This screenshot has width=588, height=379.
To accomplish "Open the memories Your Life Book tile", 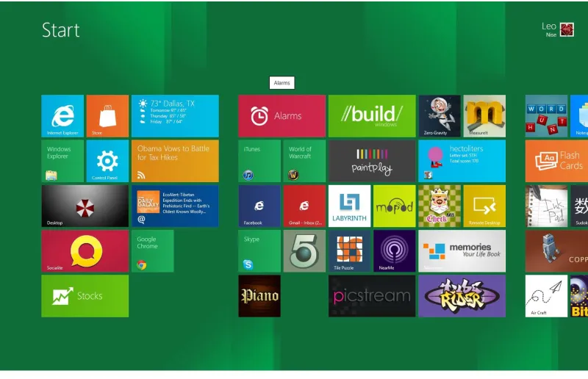I will pos(462,250).
